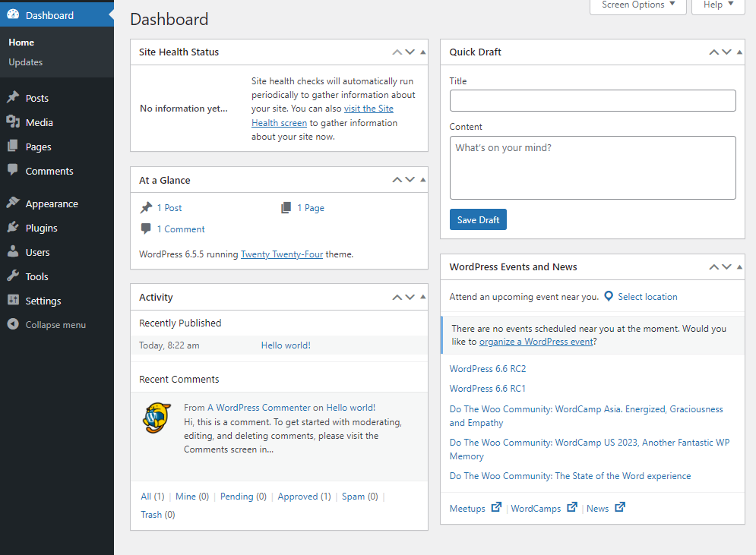
Task: Click the location pin beside Select location
Action: point(609,296)
